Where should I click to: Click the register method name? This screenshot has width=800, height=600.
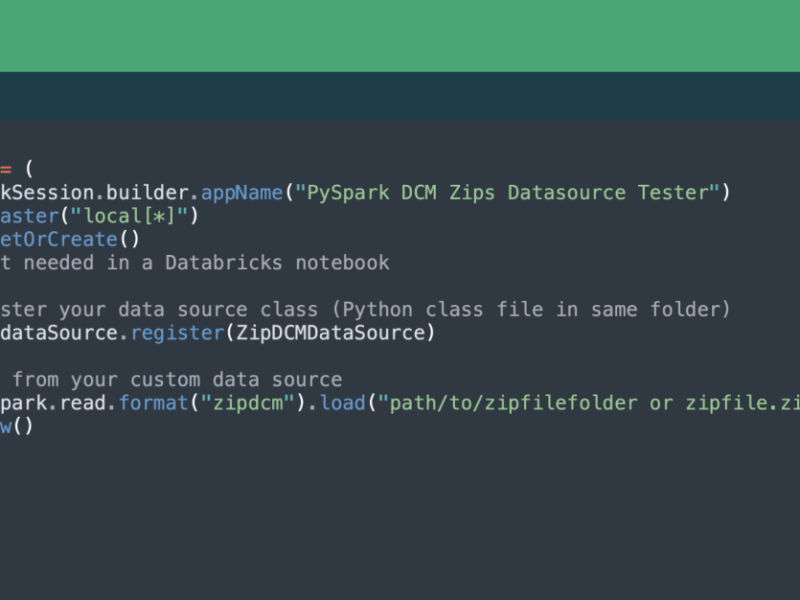point(178,333)
